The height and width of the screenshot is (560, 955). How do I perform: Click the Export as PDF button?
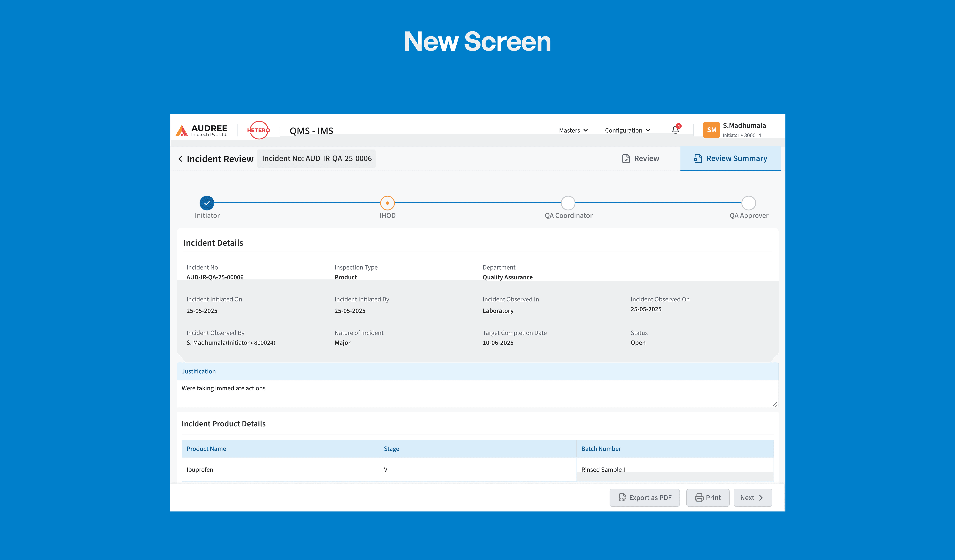[x=645, y=498]
